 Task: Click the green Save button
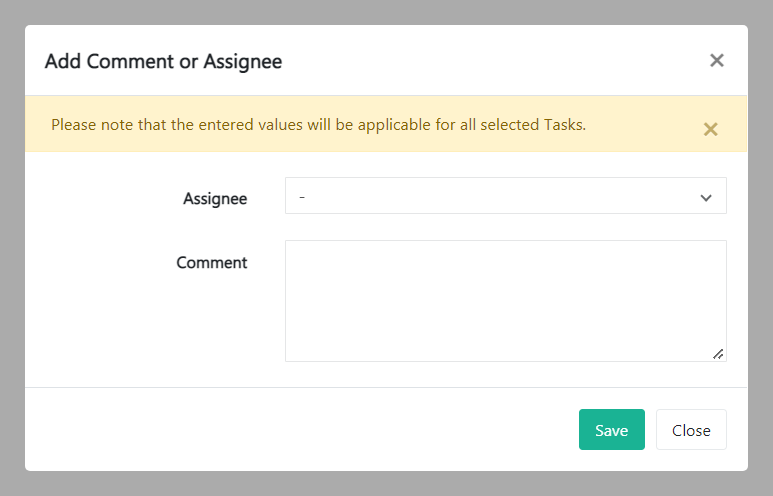(x=611, y=430)
